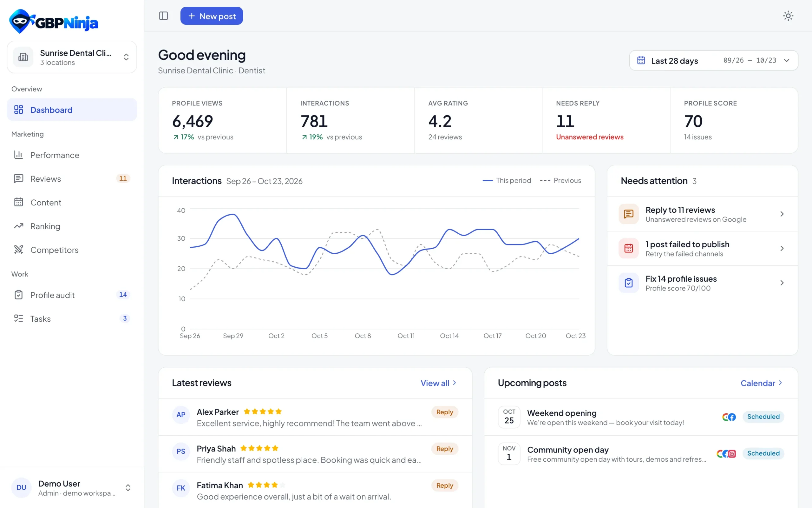Click the FK avatar for Fatima Khan

tap(181, 488)
